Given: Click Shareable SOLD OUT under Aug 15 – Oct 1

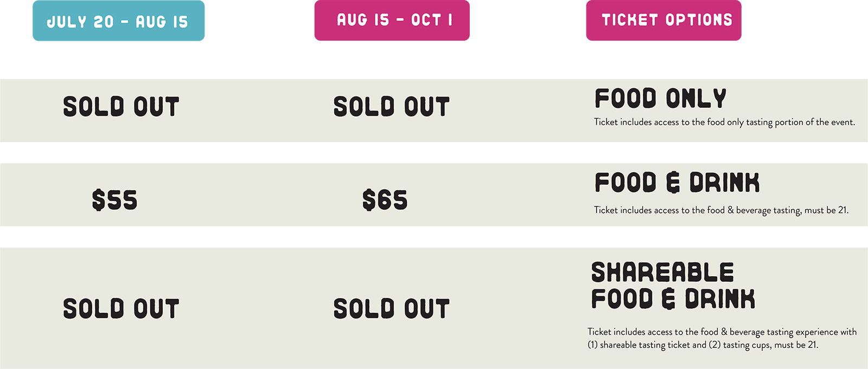Looking at the screenshot, I should (x=391, y=309).
